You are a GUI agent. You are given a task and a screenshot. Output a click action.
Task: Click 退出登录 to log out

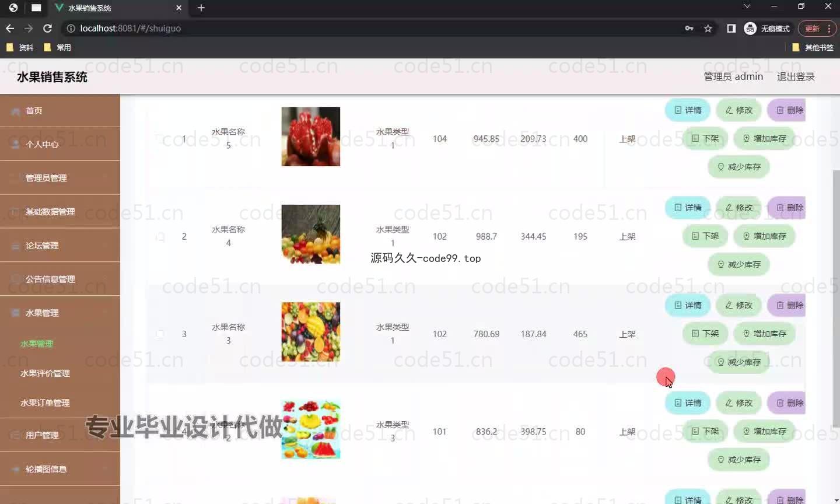(x=796, y=76)
